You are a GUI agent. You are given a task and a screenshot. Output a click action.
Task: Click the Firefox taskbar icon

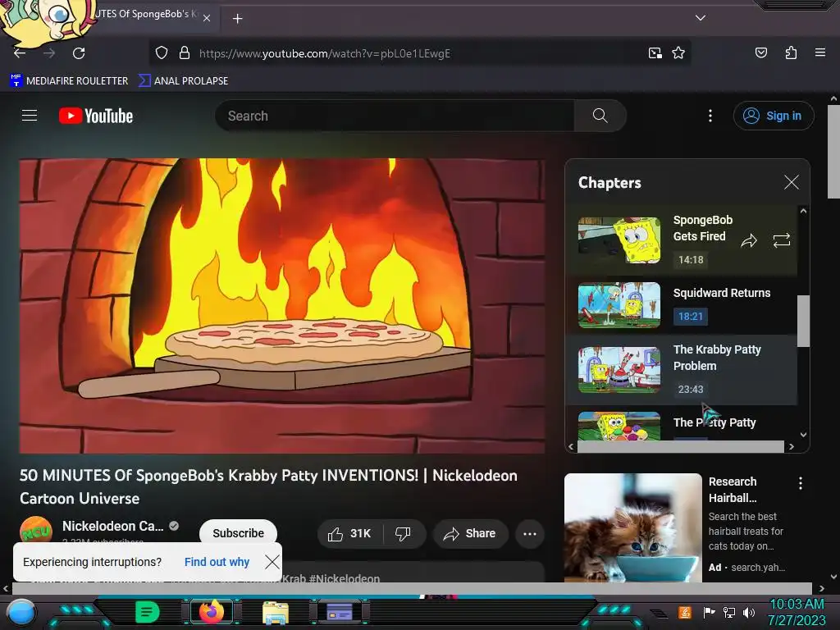(212, 612)
